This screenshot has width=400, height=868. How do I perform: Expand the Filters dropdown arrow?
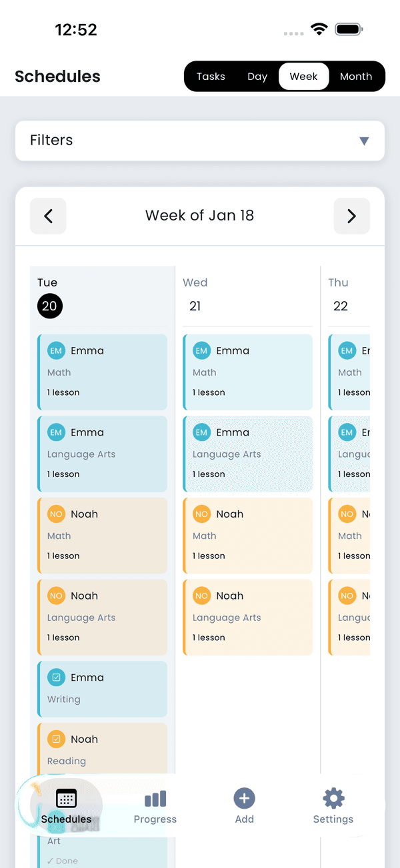pyautogui.click(x=364, y=141)
